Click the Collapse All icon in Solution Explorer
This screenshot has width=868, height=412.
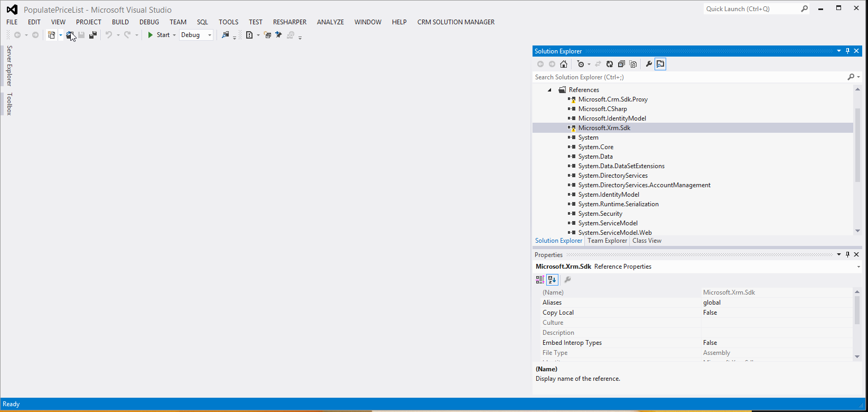tap(621, 64)
